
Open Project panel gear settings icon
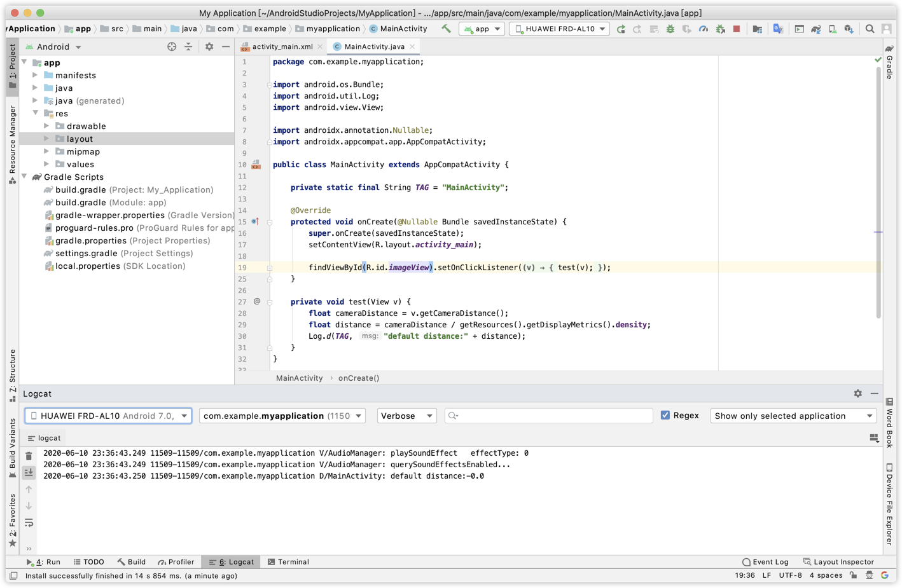[209, 46]
